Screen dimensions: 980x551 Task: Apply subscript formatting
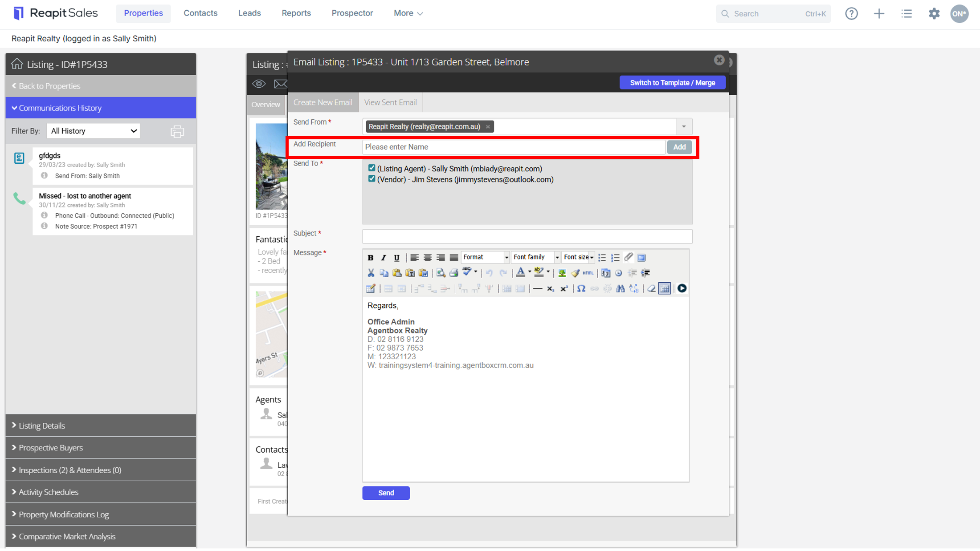[x=551, y=289]
